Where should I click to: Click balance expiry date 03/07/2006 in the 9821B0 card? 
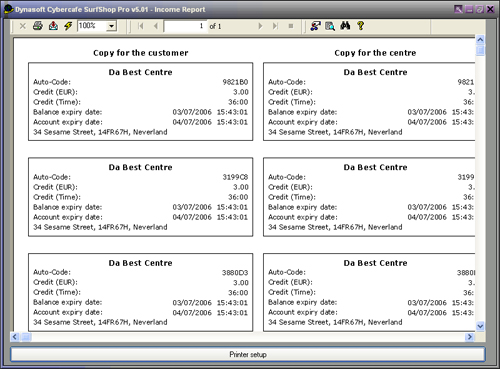click(x=192, y=112)
